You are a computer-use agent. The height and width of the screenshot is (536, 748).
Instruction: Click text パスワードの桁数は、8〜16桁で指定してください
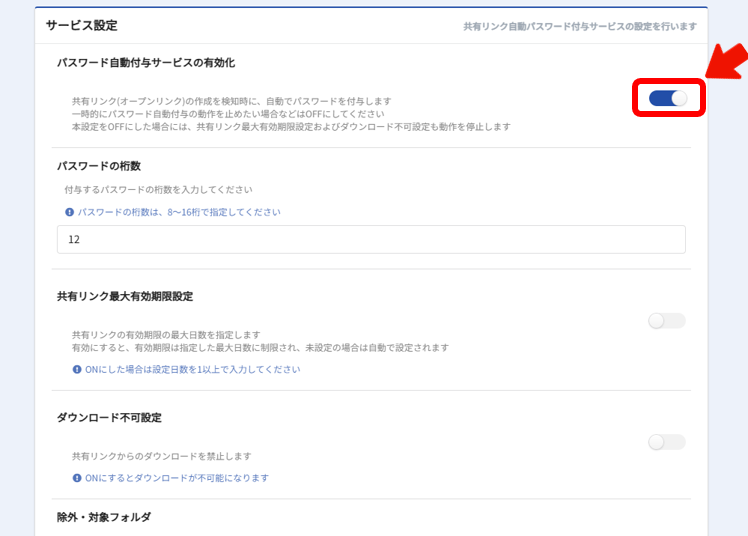(179, 212)
